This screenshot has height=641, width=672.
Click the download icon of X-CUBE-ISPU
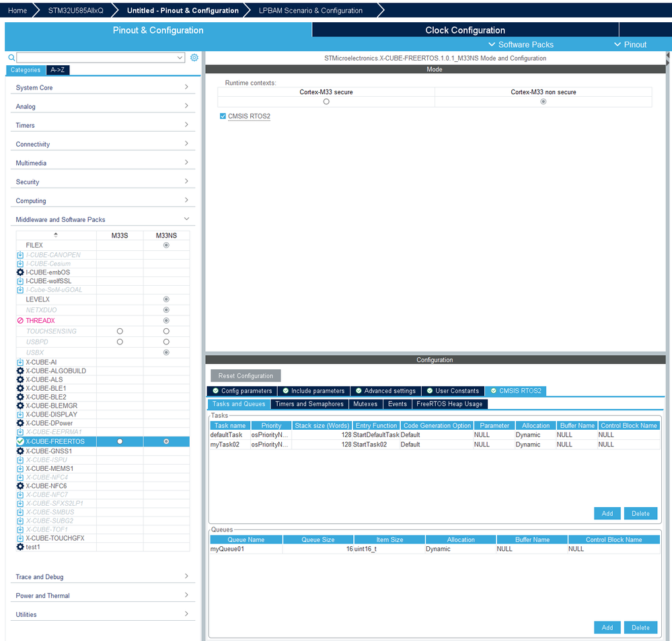20,460
